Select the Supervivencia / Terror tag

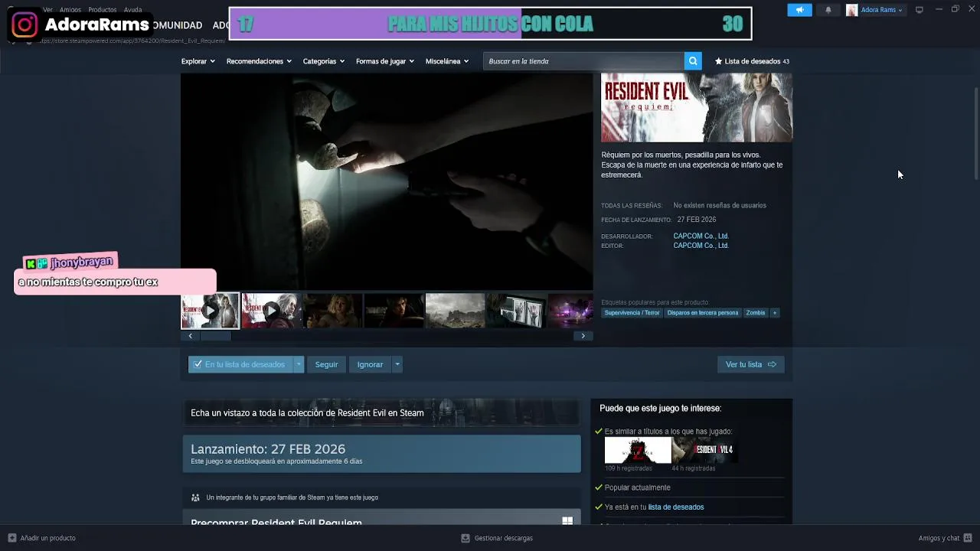tap(632, 313)
